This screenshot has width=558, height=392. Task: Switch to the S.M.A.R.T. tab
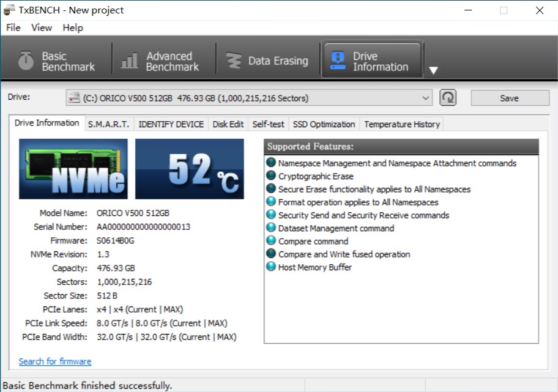108,124
